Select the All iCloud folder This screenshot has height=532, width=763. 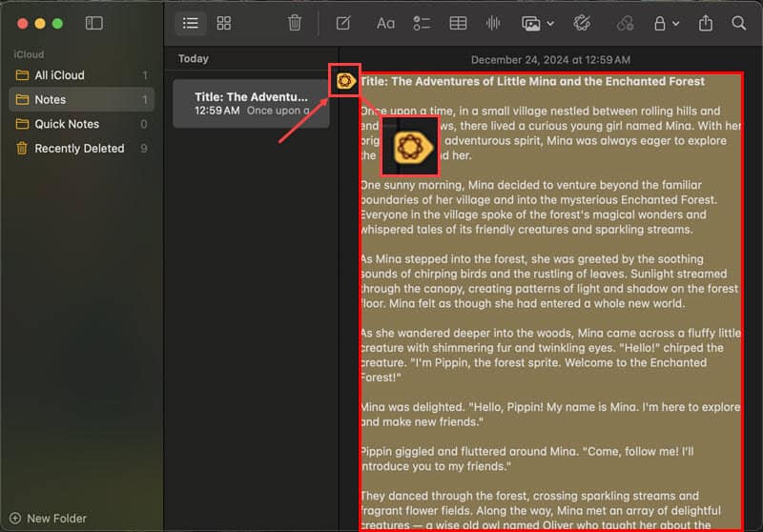coord(59,75)
